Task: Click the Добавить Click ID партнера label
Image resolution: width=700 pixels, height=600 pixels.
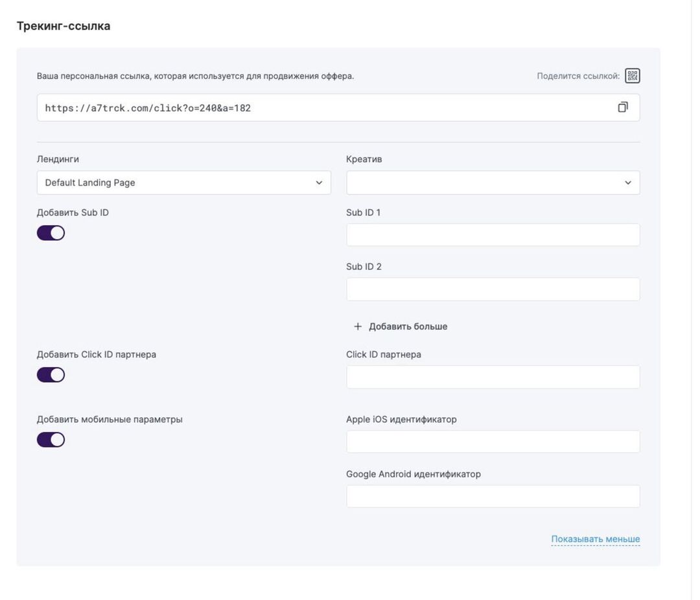Action: (x=97, y=354)
